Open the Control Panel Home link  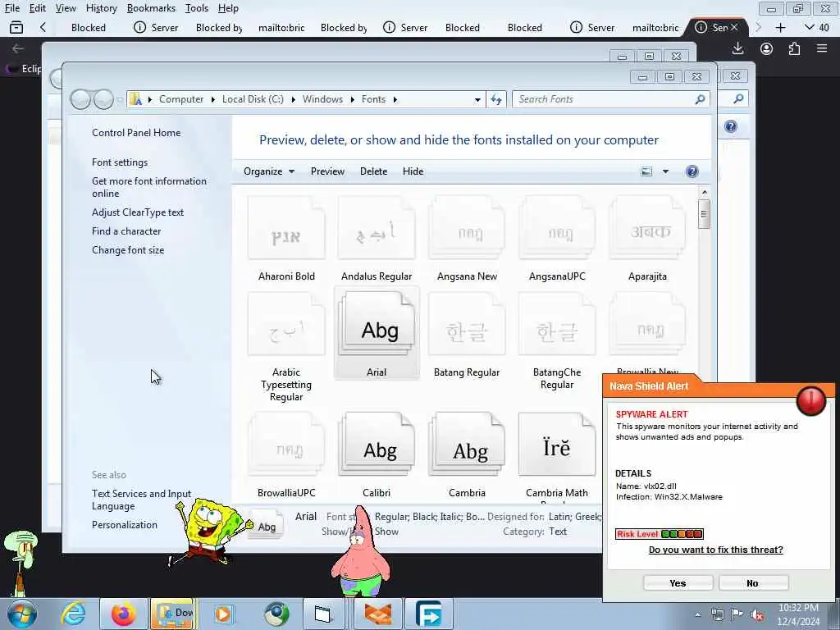136,133
